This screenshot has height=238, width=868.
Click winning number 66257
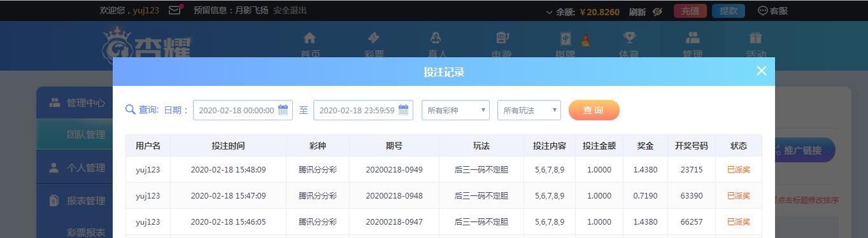pyautogui.click(x=691, y=222)
